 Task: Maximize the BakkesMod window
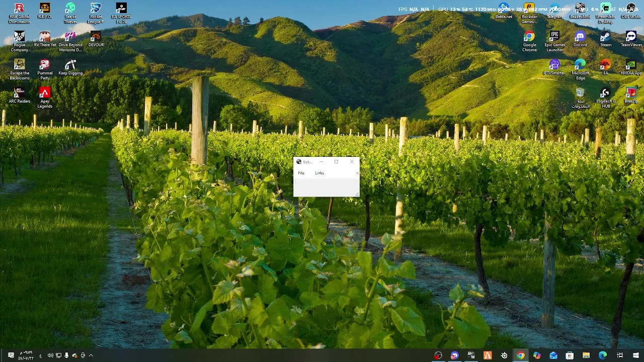click(336, 161)
